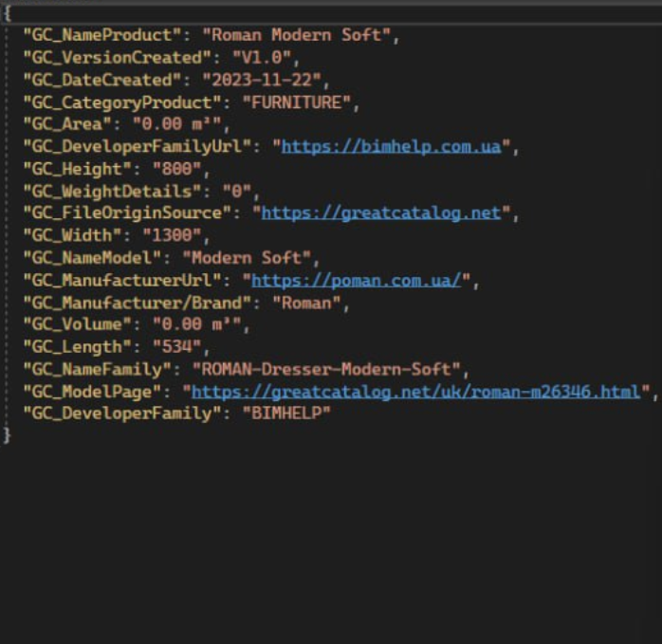Open the roman-m26346.html model page link
662x644 pixels.
416,392
